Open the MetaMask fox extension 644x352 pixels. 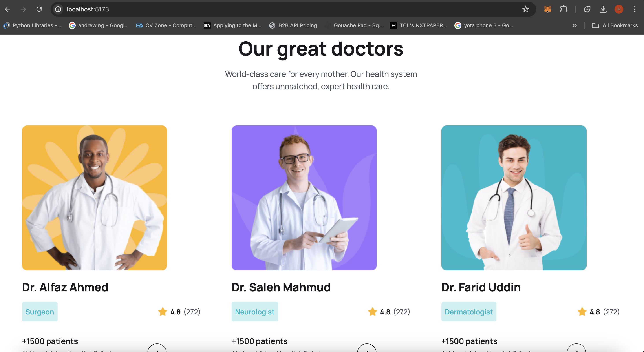pyautogui.click(x=547, y=9)
